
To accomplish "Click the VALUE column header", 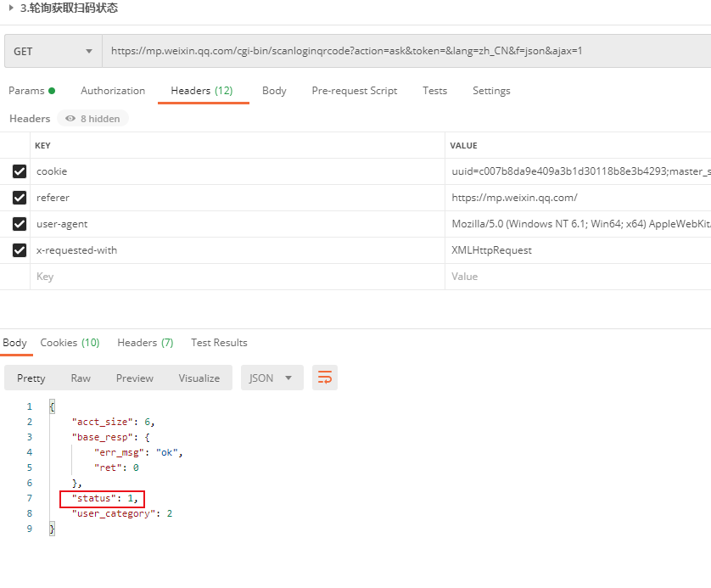I will pos(463,146).
